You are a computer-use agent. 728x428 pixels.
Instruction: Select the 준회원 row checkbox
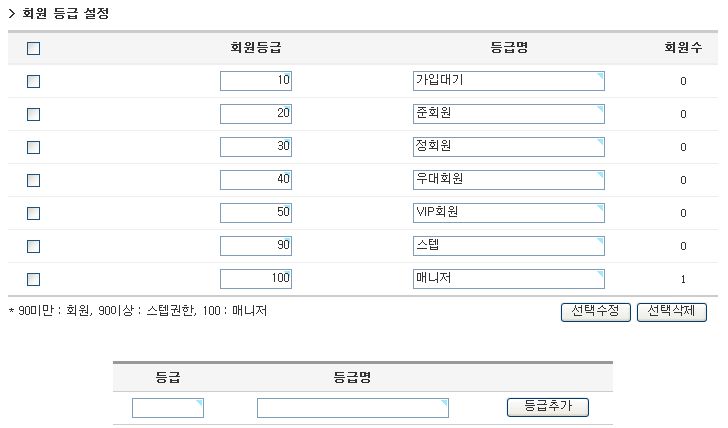[33, 114]
